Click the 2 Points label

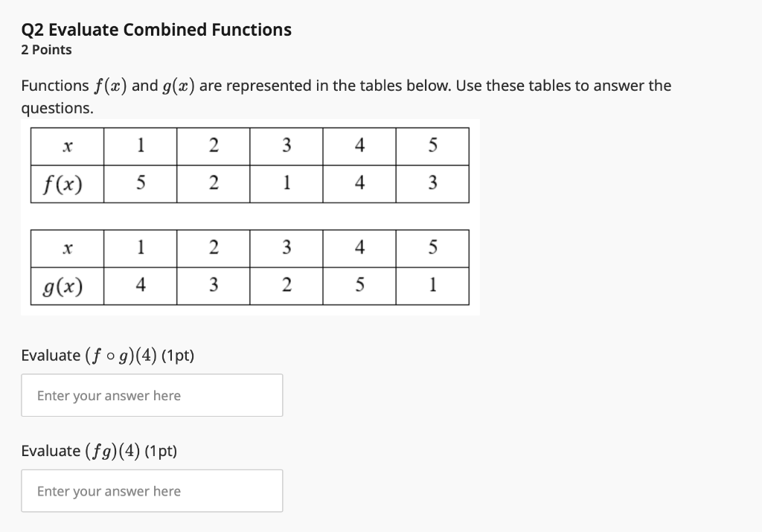click(x=46, y=49)
